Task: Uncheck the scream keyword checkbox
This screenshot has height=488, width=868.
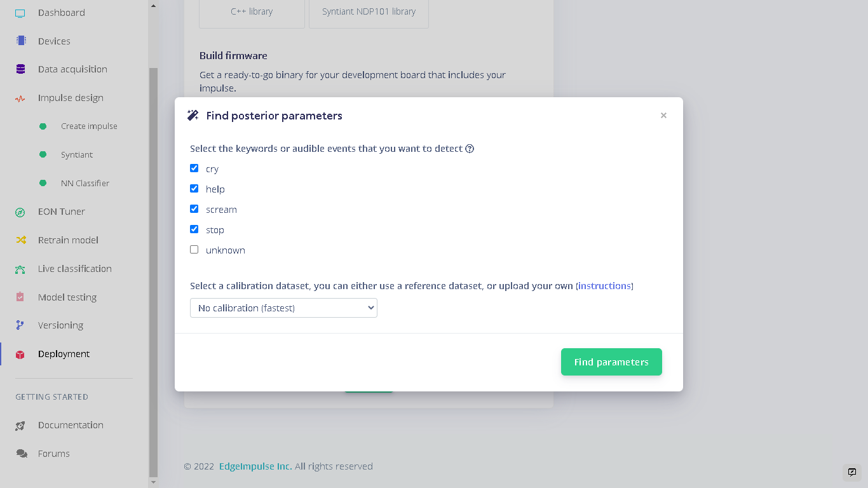Action: pyautogui.click(x=194, y=209)
